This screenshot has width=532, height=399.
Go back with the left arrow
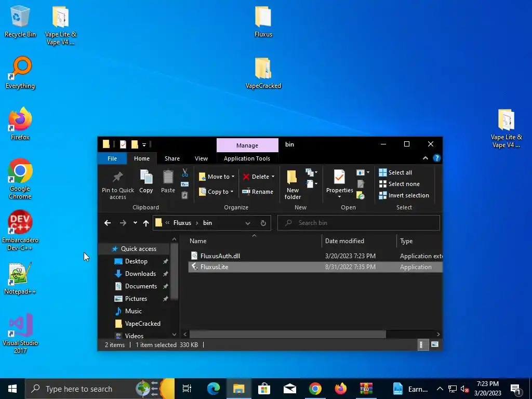coord(108,223)
